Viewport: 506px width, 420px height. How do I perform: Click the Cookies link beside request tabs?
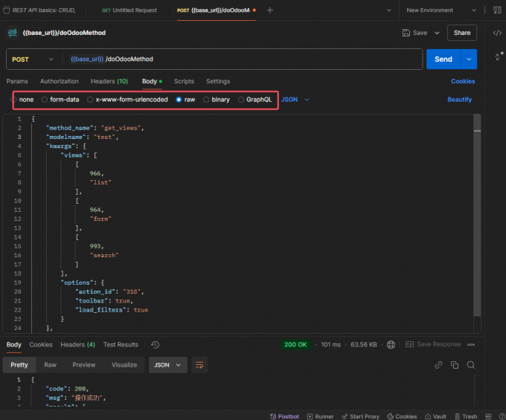click(463, 81)
